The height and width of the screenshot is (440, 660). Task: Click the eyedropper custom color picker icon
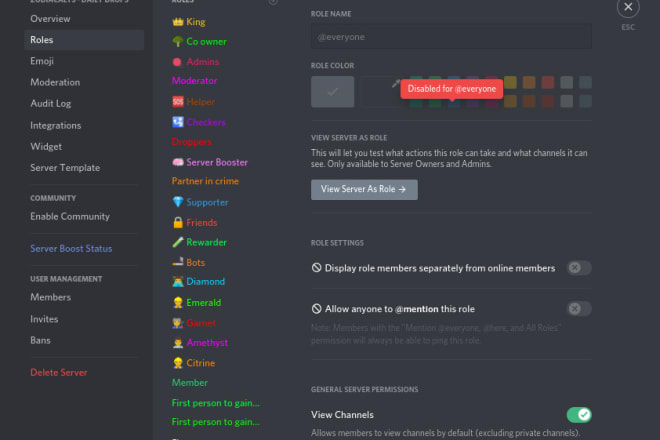pos(396,83)
